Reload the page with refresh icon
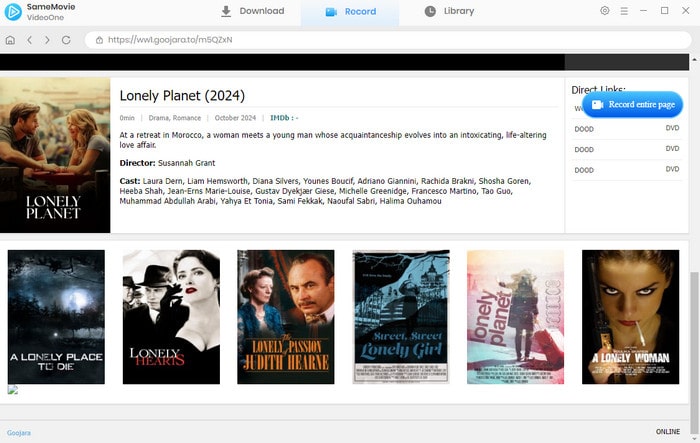This screenshot has height=443, width=700. pos(66,40)
